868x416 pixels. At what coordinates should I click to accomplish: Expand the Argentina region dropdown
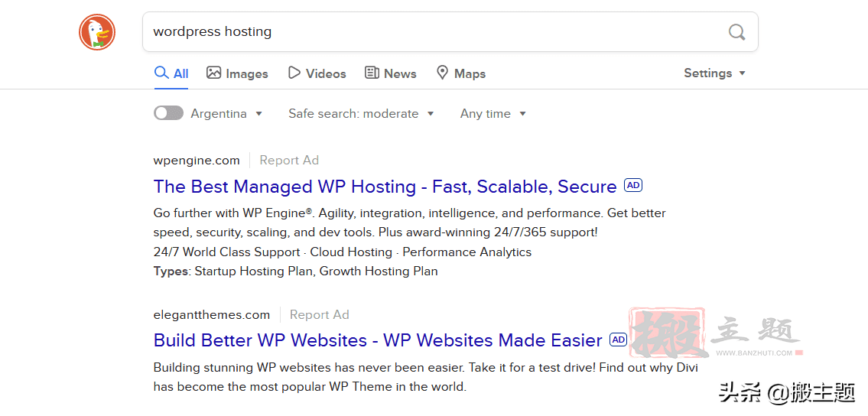[x=226, y=113]
